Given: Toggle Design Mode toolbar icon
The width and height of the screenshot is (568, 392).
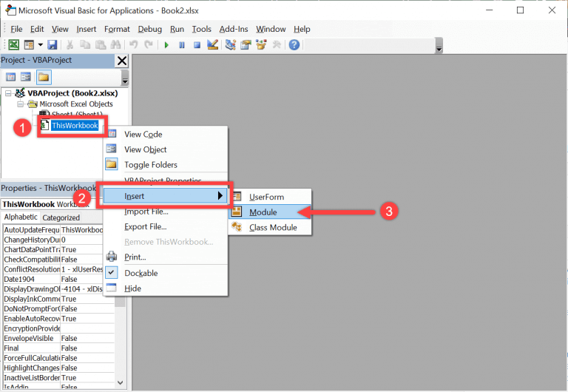Looking at the screenshot, I should pyautogui.click(x=213, y=44).
